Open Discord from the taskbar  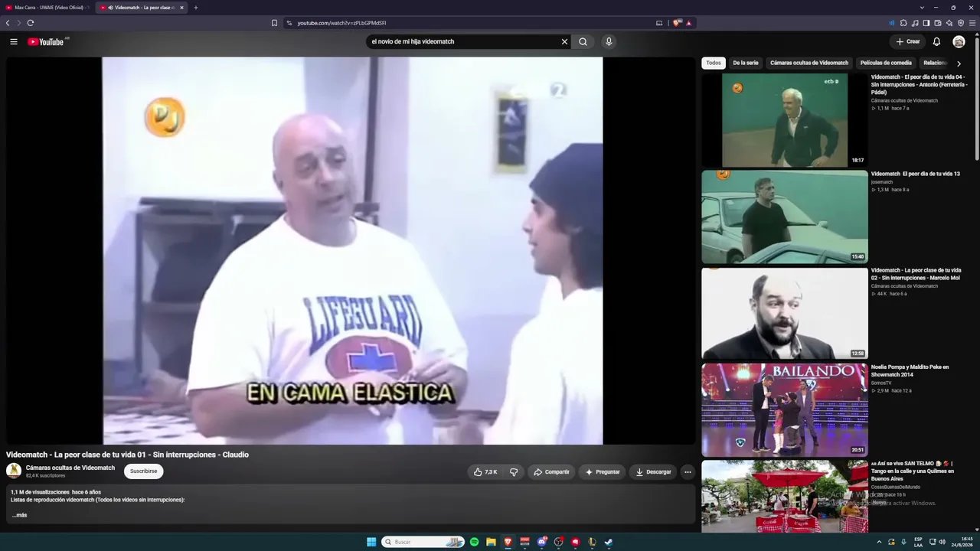[x=541, y=542]
